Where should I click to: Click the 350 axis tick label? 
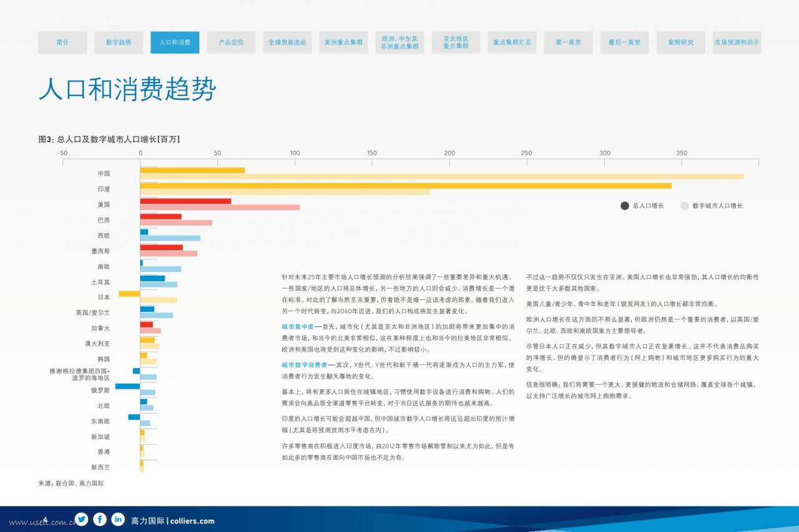click(682, 153)
